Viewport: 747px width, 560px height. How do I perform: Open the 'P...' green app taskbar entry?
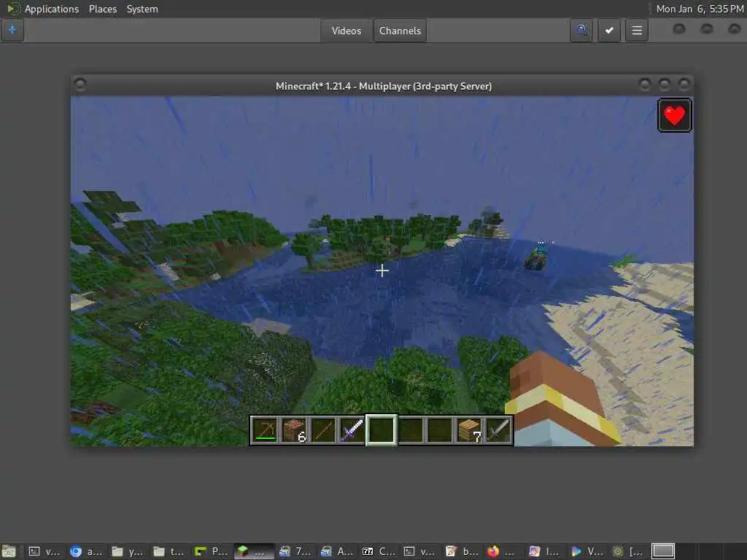pyautogui.click(x=211, y=551)
